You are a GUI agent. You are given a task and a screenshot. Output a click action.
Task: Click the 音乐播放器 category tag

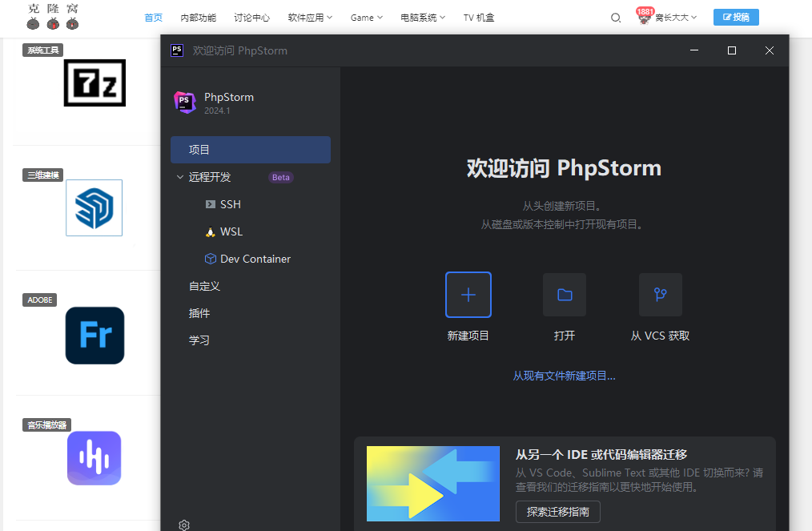pyautogui.click(x=46, y=424)
